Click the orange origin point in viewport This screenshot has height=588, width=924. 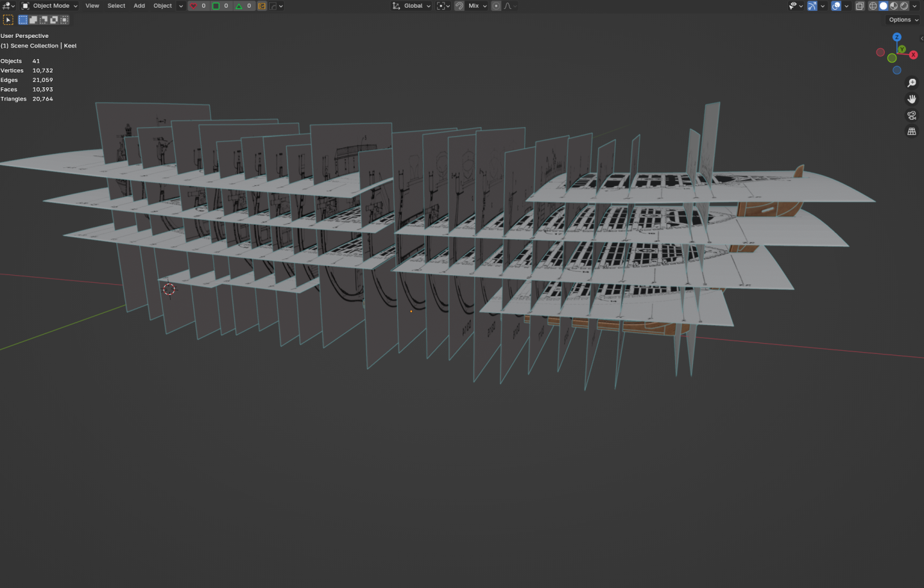411,312
